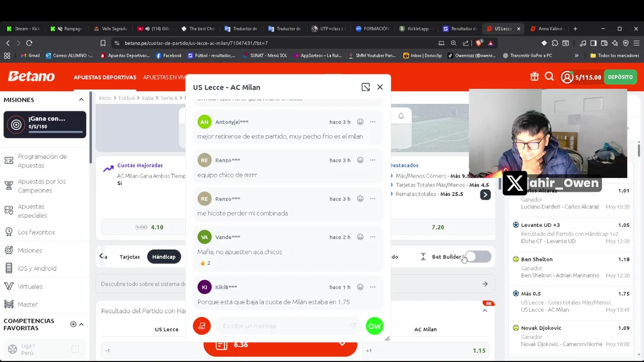Image resolution: width=644 pixels, height=362 pixels.
Task: Pop out the chat window with the expand icon
Action: click(366, 87)
